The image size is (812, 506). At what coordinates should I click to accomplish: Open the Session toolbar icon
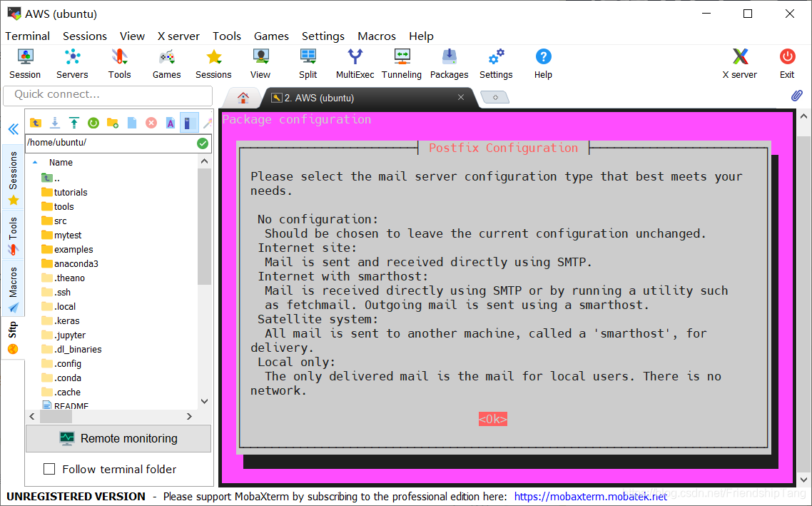tap(25, 64)
